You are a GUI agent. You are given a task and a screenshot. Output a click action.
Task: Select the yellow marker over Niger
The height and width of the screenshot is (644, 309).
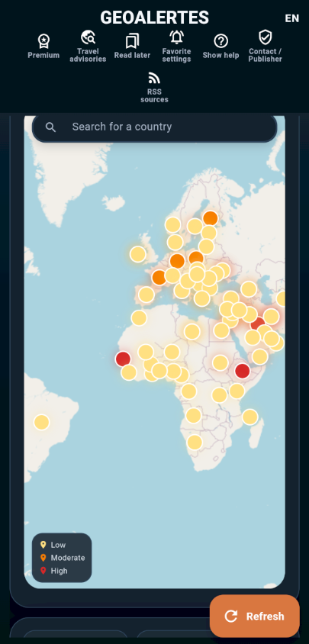[x=172, y=352]
